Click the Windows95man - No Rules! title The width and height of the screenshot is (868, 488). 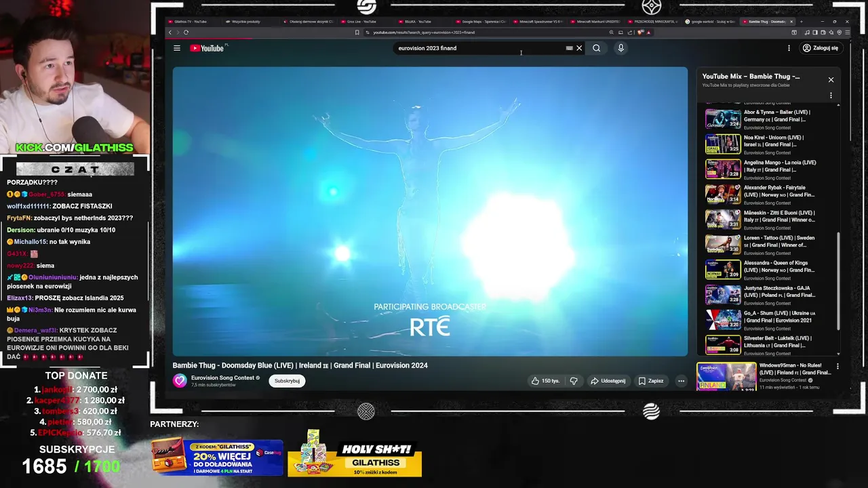tap(795, 369)
